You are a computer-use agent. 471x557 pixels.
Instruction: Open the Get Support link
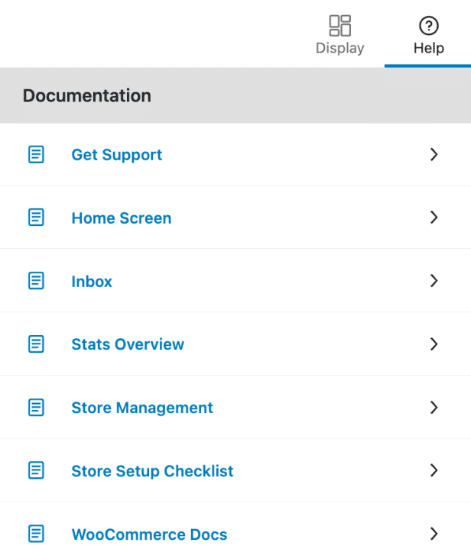click(117, 155)
